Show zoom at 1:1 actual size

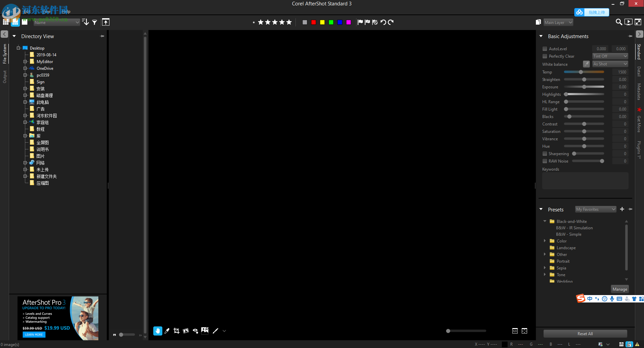515,331
